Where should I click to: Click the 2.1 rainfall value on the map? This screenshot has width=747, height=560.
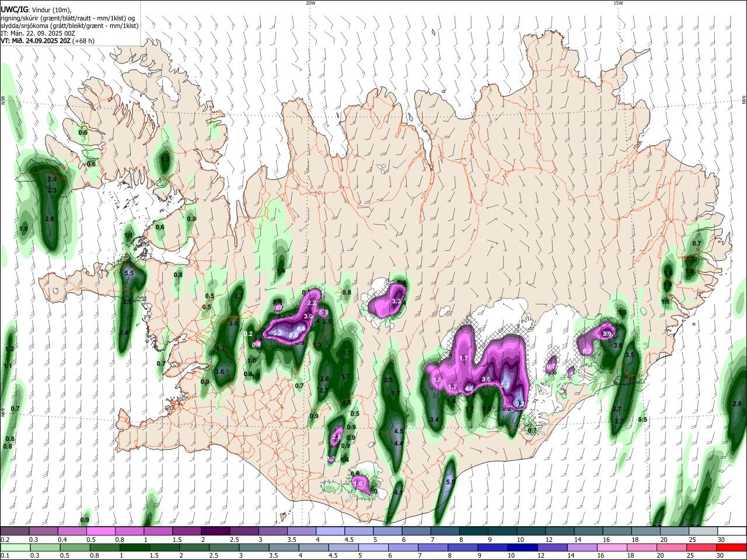point(238,296)
